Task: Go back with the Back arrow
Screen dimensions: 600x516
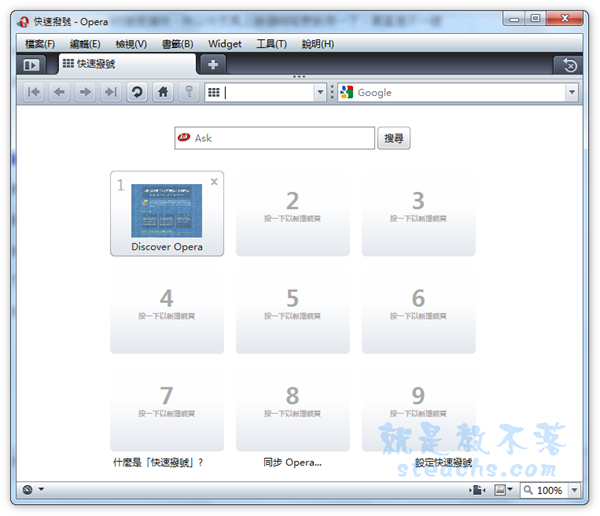Action: tap(59, 92)
